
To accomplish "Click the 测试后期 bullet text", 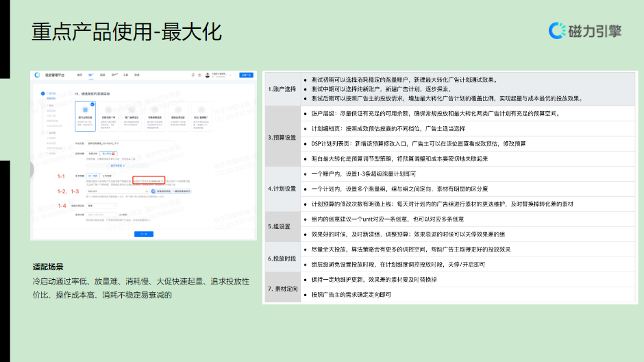I will (447, 99).
